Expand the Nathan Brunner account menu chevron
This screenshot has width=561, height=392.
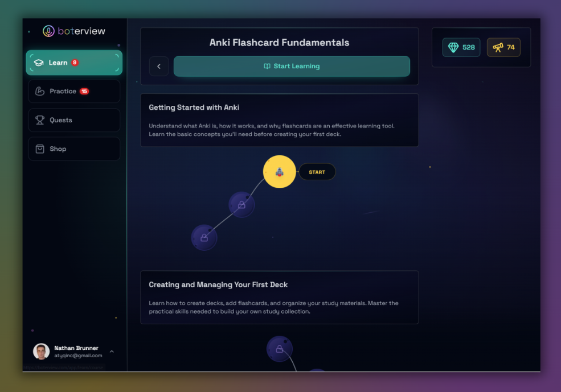pos(112,352)
